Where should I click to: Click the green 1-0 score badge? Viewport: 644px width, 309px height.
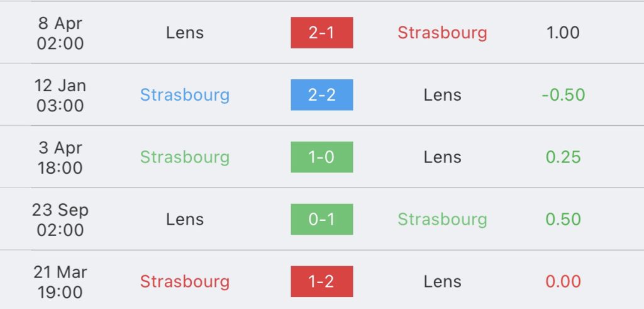coord(321,157)
